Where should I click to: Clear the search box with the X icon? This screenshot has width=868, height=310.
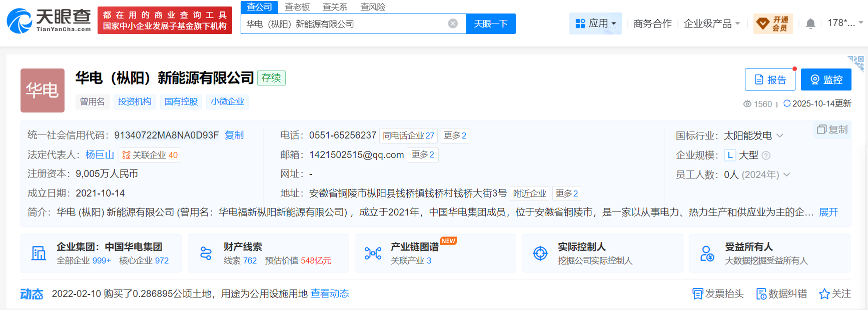point(453,23)
